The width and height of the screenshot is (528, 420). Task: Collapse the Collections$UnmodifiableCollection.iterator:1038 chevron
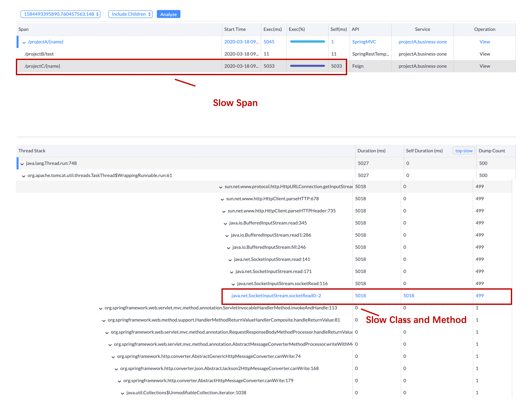pos(122,394)
